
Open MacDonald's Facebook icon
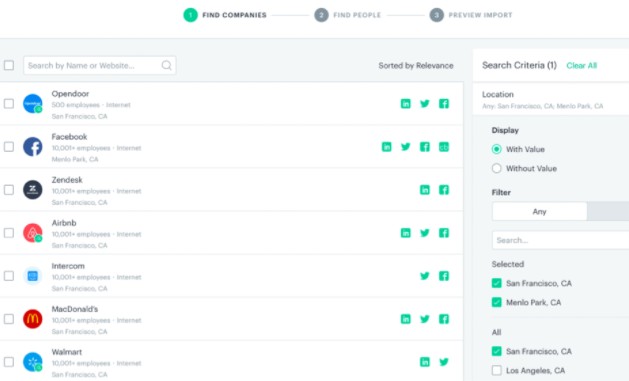pyautogui.click(x=444, y=319)
